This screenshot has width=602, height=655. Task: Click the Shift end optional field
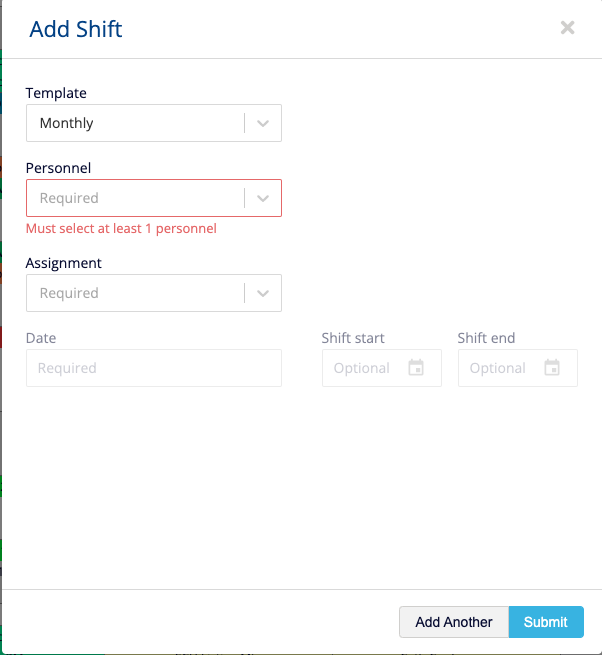pos(518,368)
